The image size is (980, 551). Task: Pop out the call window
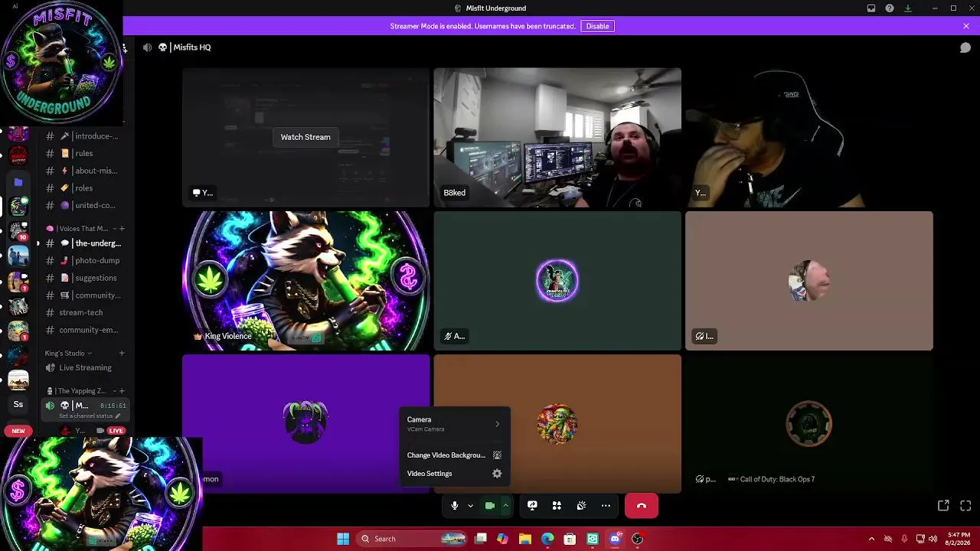click(943, 506)
